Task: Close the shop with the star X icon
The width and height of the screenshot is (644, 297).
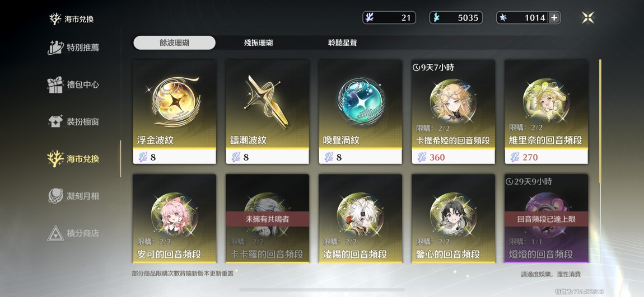Action: pyautogui.click(x=588, y=18)
